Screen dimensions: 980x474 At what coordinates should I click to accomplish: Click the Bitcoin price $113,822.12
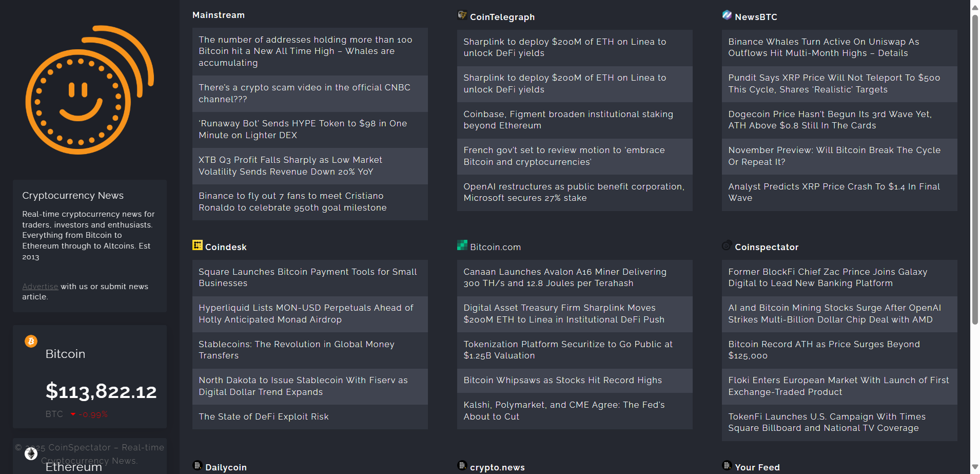(x=101, y=391)
